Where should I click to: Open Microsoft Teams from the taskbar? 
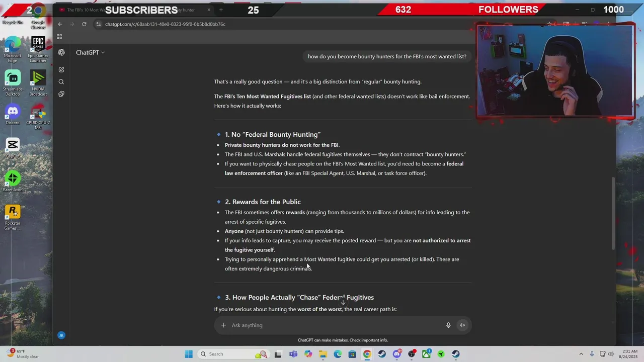click(293, 354)
